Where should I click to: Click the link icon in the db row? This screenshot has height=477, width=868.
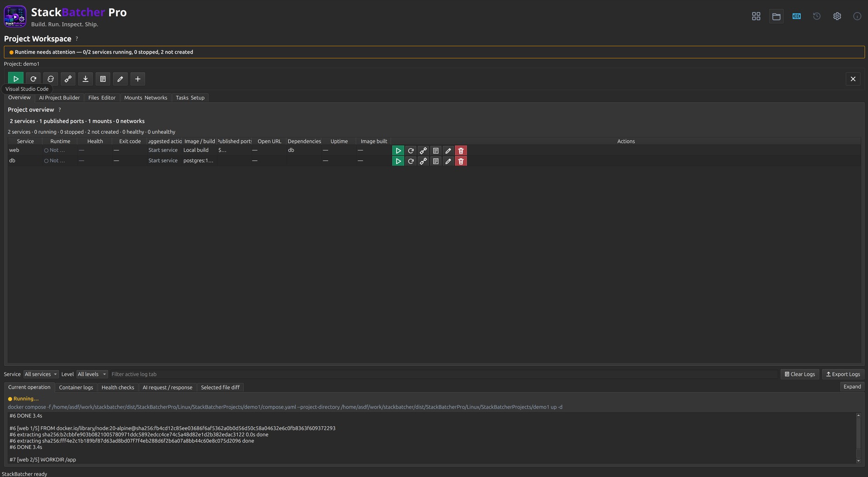tap(423, 161)
